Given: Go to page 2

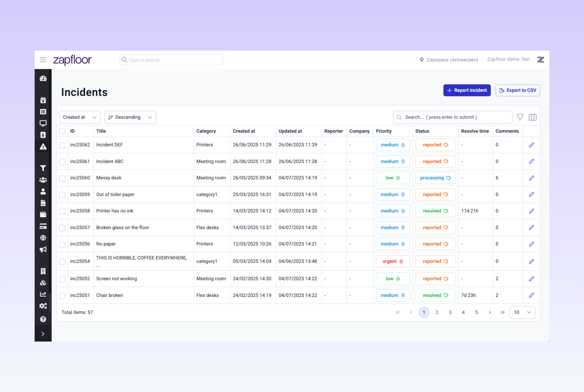Looking at the screenshot, I should pyautogui.click(x=437, y=312).
